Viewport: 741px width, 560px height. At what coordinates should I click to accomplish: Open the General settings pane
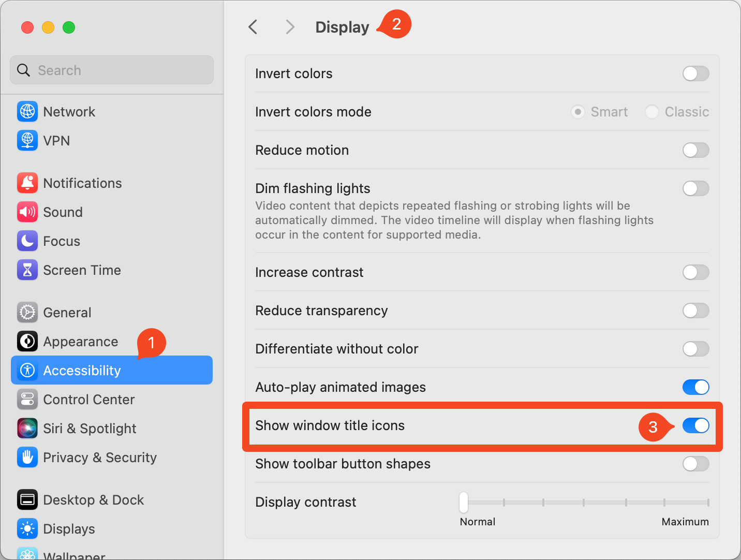coord(67,313)
